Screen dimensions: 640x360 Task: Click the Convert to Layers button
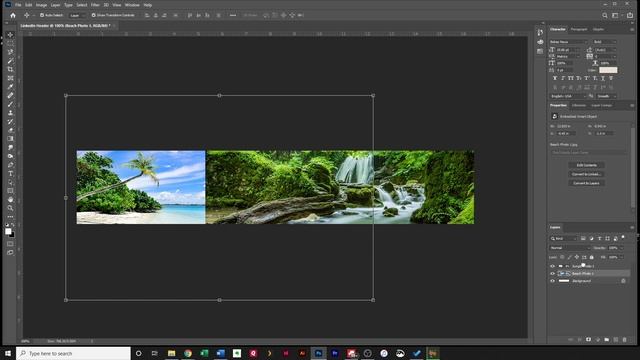pyautogui.click(x=587, y=183)
